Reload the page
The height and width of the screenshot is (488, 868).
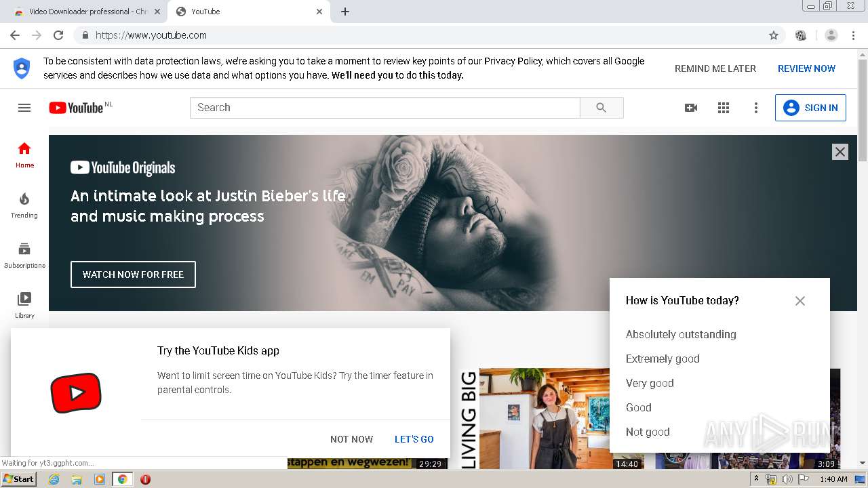pyautogui.click(x=58, y=35)
